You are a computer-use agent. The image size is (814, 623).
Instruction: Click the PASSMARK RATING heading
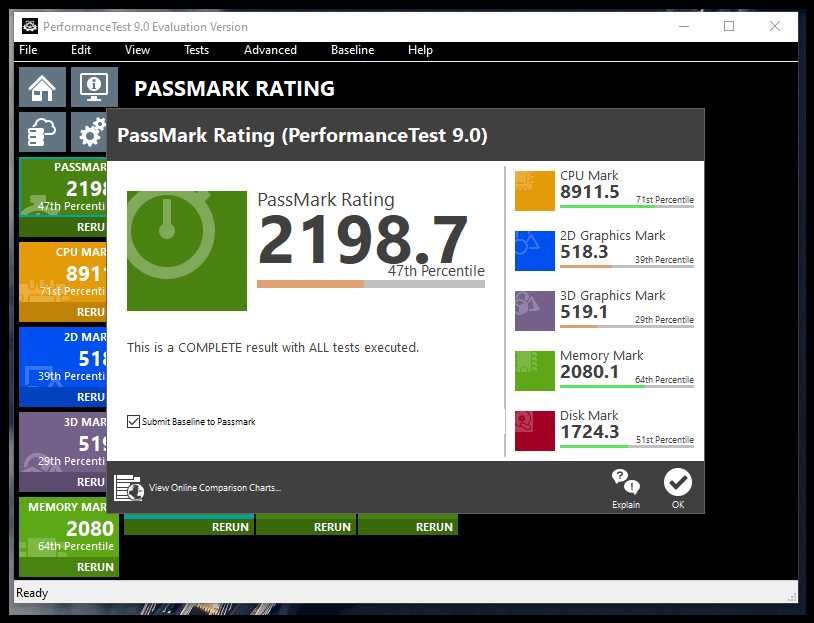coord(235,89)
